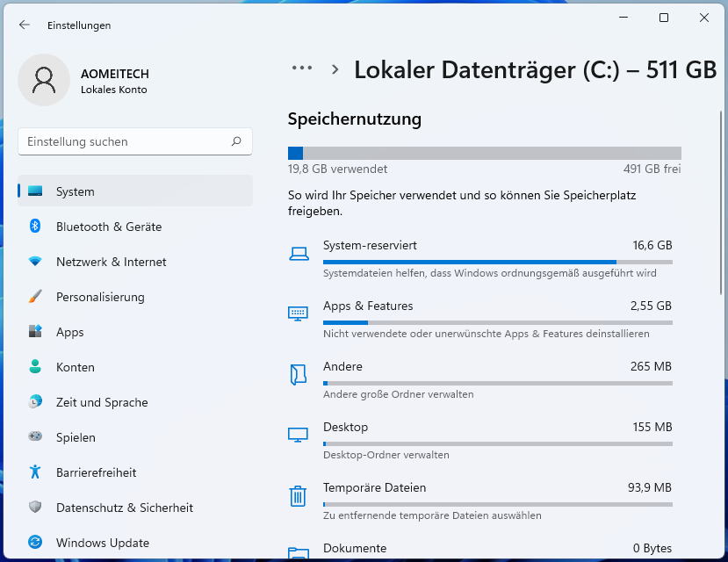
Task: Go back with the arrow button
Action: point(25,25)
